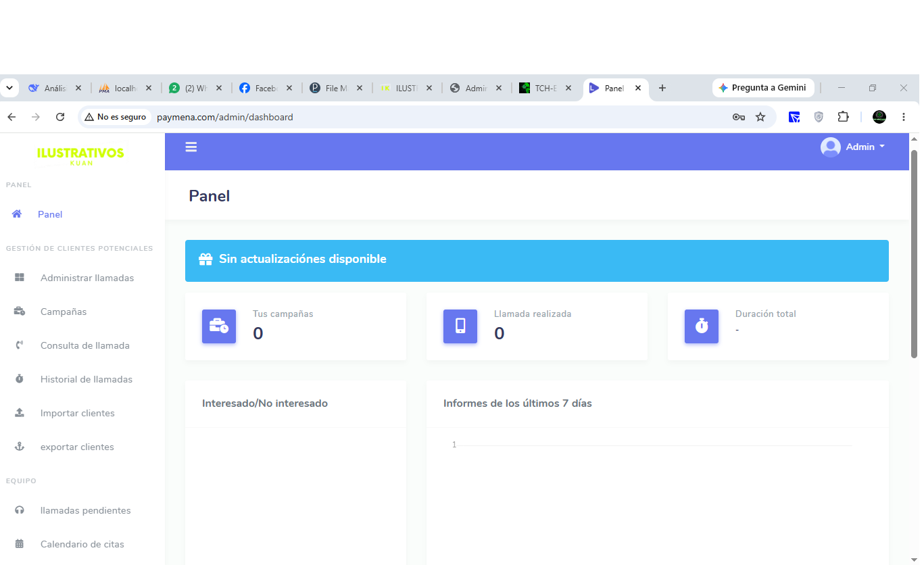The image size is (924, 565).
Task: Click the briefcase icon beside Campañas
Action: [x=20, y=312]
